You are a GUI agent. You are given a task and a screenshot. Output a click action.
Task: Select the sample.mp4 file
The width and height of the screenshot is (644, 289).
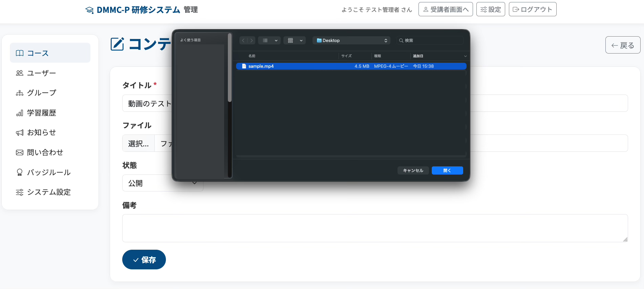(x=351, y=66)
